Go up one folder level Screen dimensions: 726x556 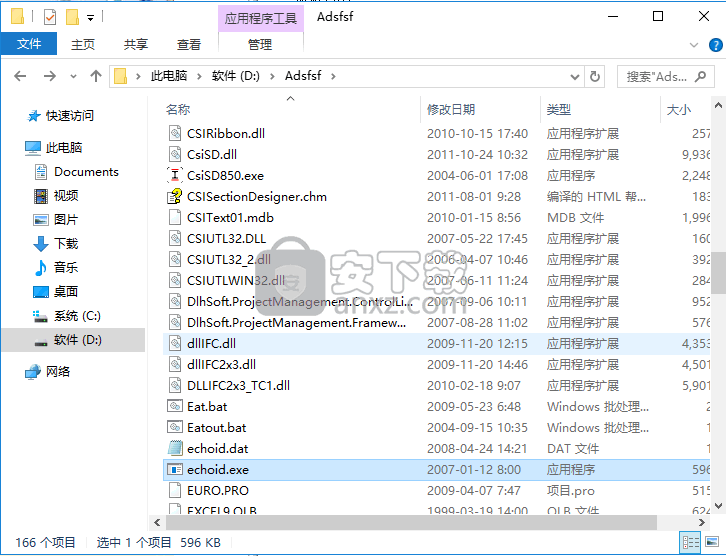click(x=96, y=76)
